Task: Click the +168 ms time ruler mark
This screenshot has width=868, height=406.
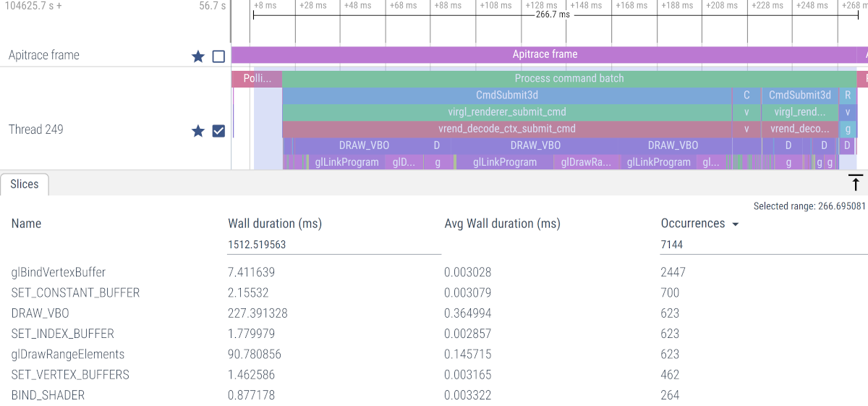Action: click(x=631, y=5)
